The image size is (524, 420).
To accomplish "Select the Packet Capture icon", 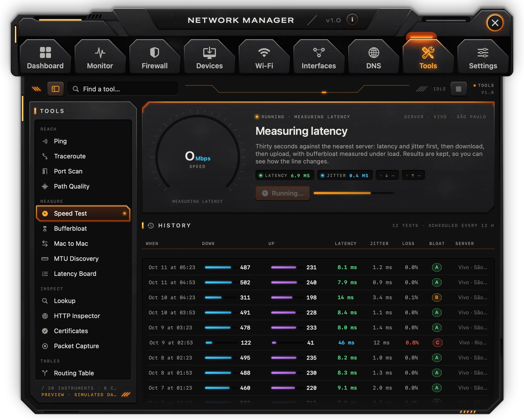I will [45, 346].
